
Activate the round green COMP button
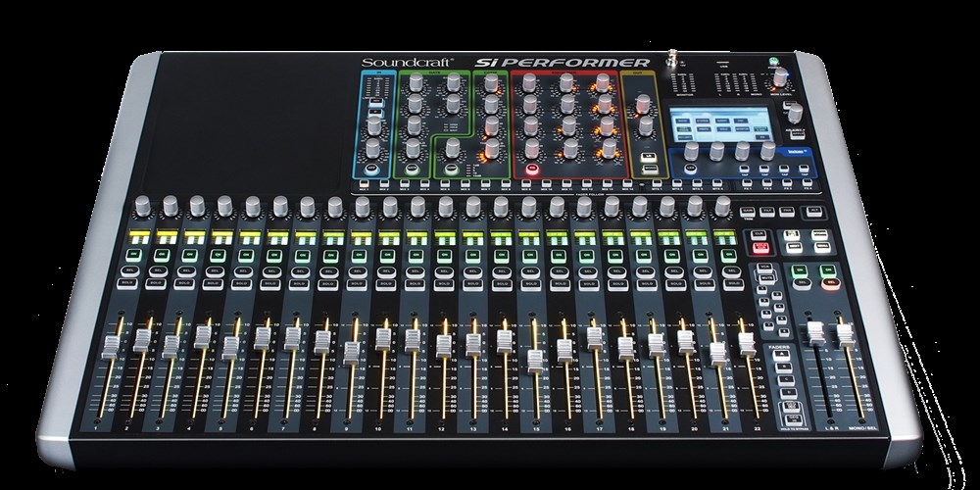[451, 169]
